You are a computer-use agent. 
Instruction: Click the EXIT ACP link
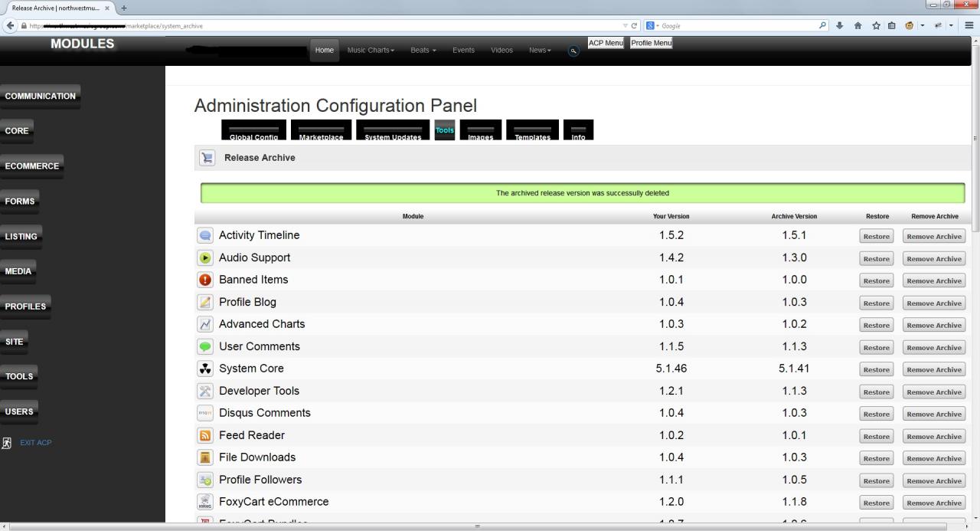click(35, 443)
